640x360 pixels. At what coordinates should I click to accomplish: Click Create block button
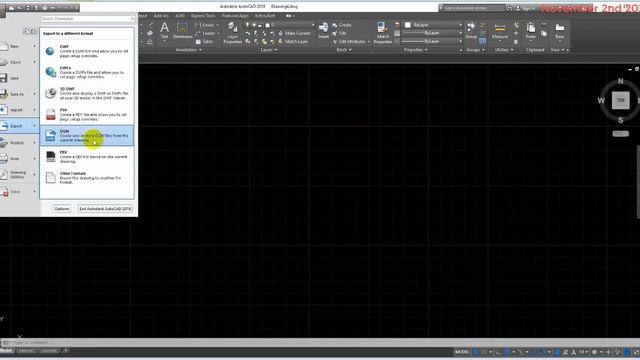point(342,25)
